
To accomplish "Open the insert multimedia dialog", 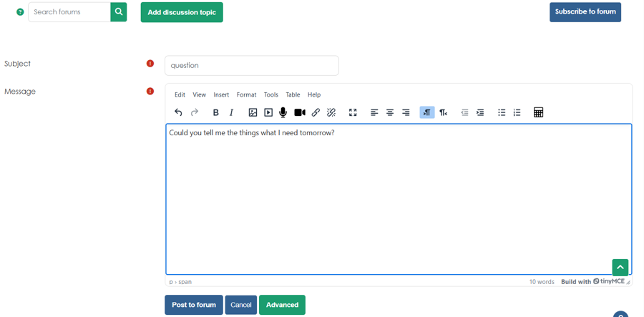I will click(268, 112).
